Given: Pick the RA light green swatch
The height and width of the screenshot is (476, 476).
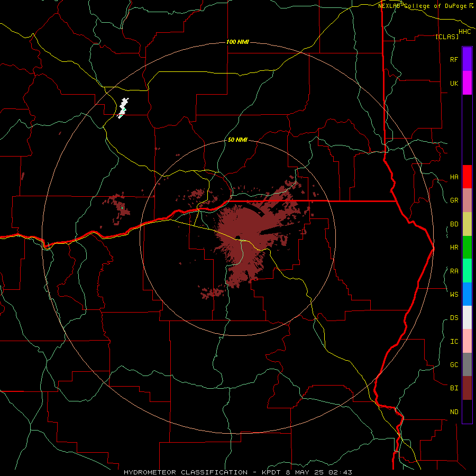Looking at the screenshot, I should click(x=467, y=271).
